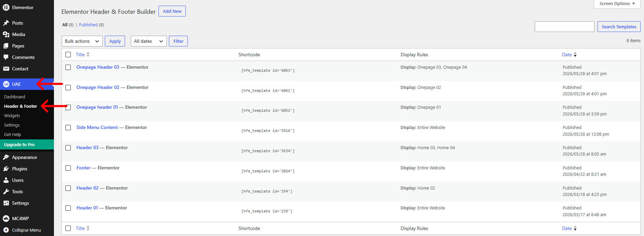Check the Onepage Header 02 row checkbox
Viewport: 644px width, 236px height.
tap(68, 88)
